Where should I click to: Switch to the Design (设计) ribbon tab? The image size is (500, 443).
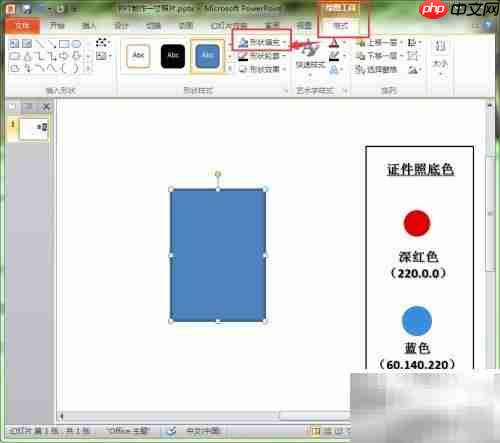tap(121, 26)
